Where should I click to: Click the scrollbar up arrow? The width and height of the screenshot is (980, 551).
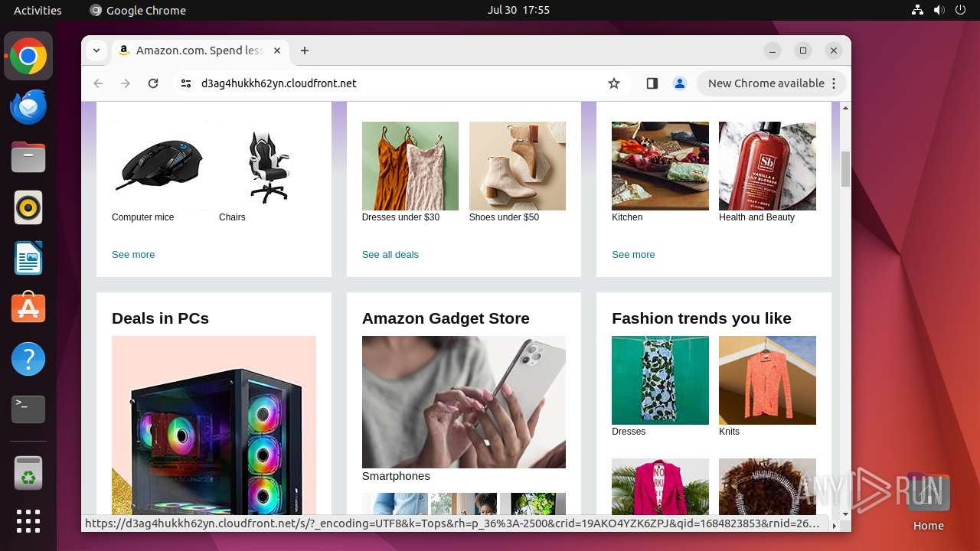coord(845,108)
